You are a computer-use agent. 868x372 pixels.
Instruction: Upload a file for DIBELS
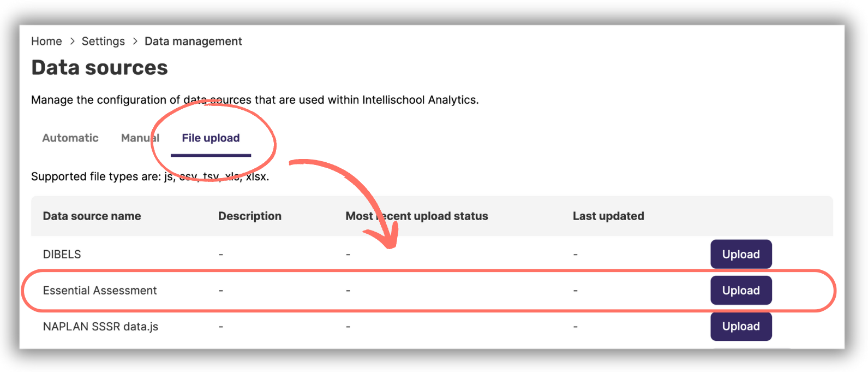(x=740, y=254)
